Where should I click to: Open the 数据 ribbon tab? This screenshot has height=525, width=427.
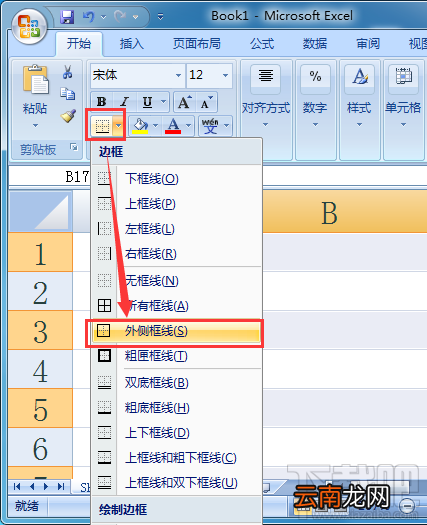coord(315,44)
